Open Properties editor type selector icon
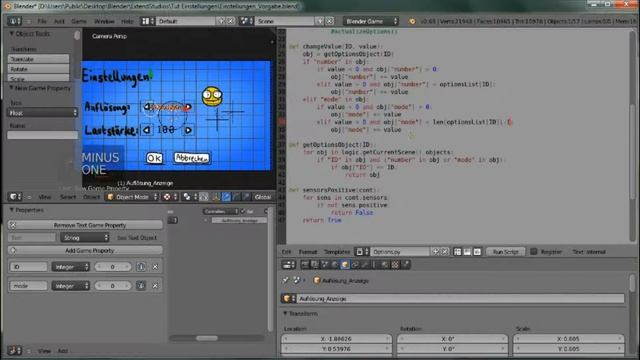The height and width of the screenshot is (360, 640). pos(289,265)
